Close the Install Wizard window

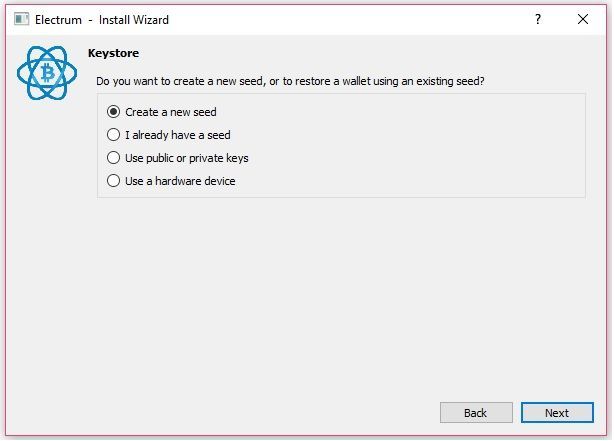coord(582,19)
